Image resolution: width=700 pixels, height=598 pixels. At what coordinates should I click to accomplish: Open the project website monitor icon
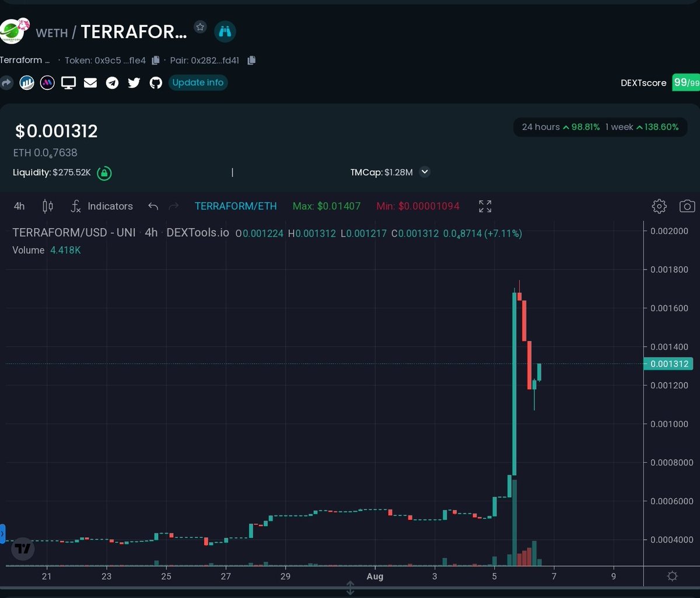69,83
